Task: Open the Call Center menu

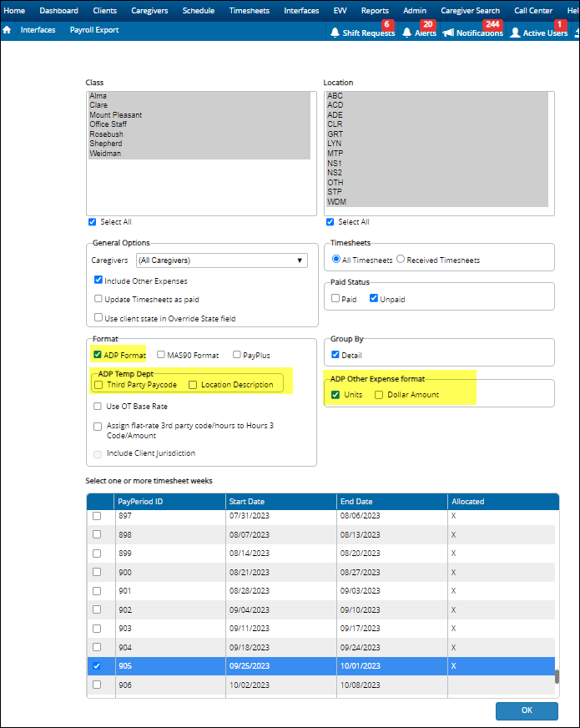Action: pyautogui.click(x=533, y=10)
